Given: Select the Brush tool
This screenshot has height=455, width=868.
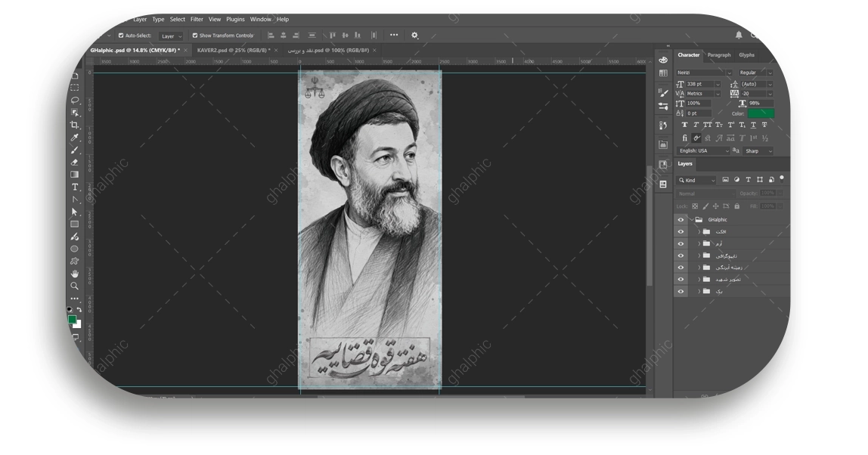Looking at the screenshot, I should [75, 150].
